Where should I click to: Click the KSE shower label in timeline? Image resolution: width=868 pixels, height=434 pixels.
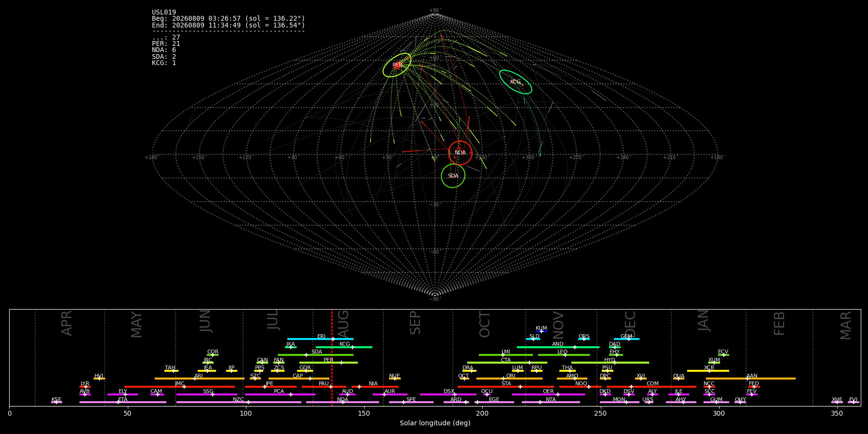(x=56, y=400)
